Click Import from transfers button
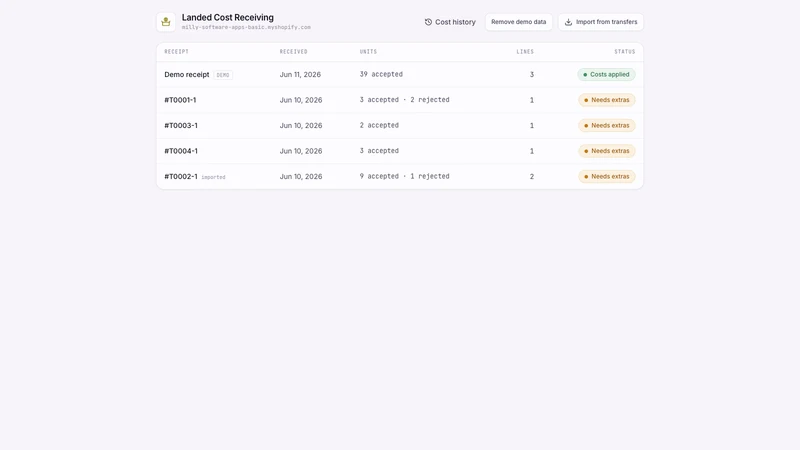The image size is (800, 450). [601, 22]
